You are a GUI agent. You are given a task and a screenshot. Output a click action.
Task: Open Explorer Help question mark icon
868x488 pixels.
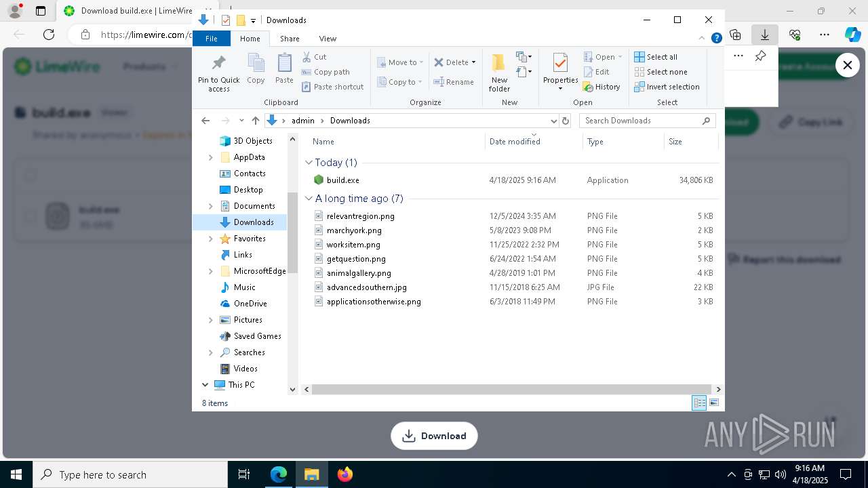pyautogui.click(x=716, y=39)
